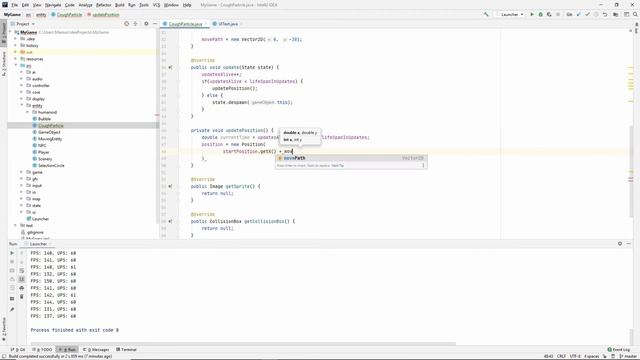Click the Build hammer icon
640x360 pixels.
click(486, 14)
